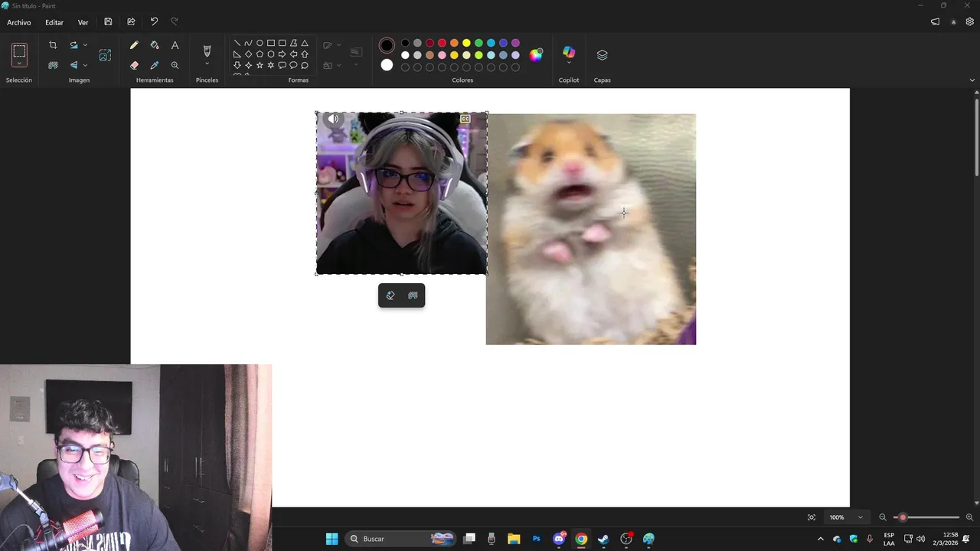Collapse the ribbon with the chevron

[972, 80]
